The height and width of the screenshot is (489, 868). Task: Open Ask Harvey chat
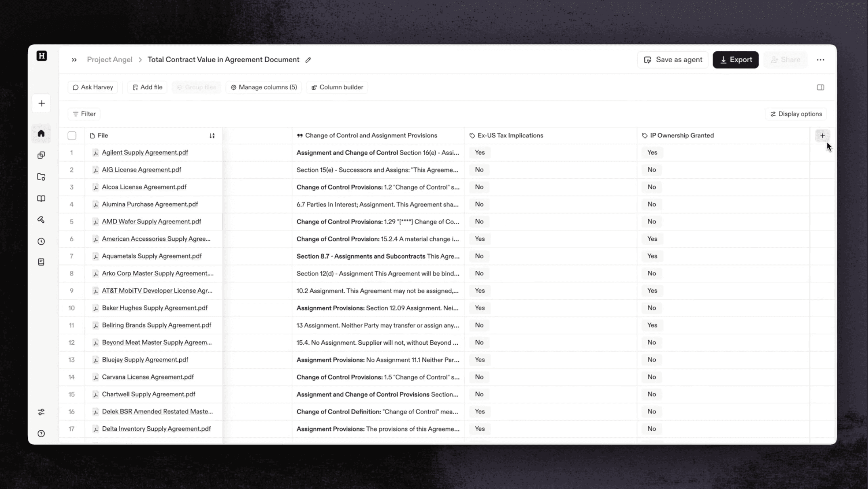pyautogui.click(x=93, y=87)
